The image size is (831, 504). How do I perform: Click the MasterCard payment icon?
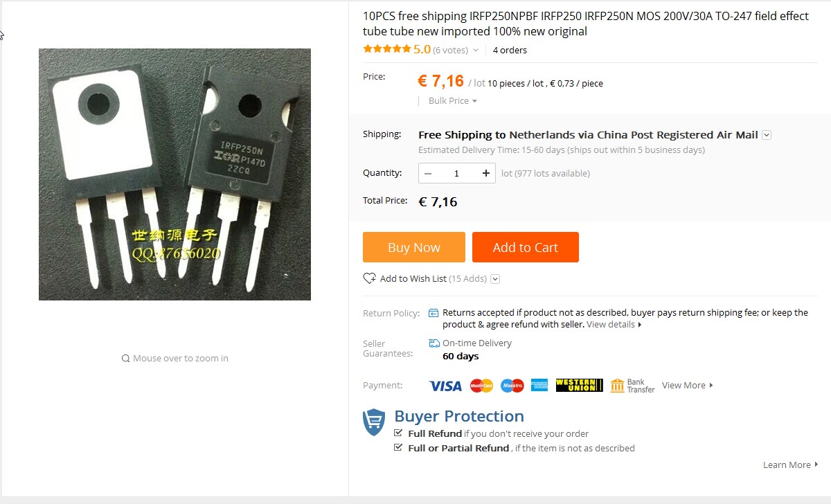point(481,386)
